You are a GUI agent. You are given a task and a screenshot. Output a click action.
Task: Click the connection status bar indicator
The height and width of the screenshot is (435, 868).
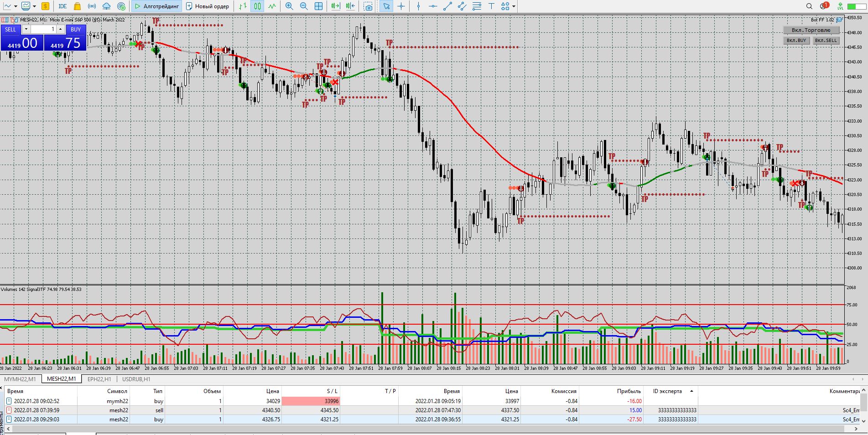pos(858,6)
